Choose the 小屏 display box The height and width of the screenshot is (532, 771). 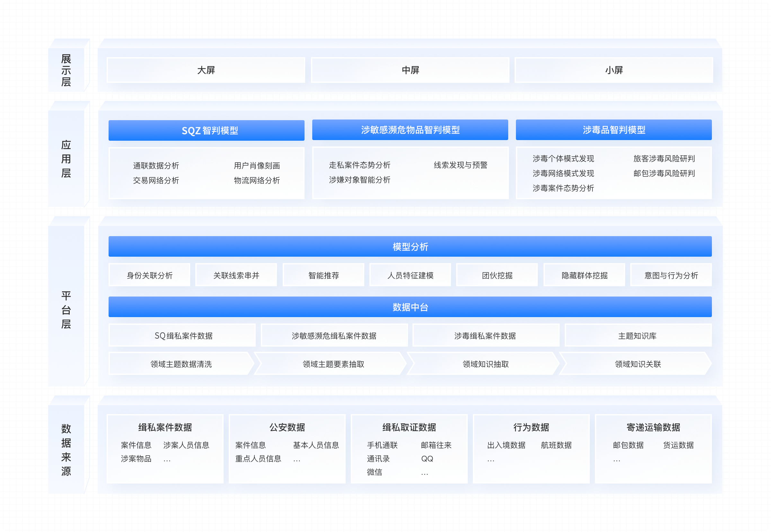614,70
